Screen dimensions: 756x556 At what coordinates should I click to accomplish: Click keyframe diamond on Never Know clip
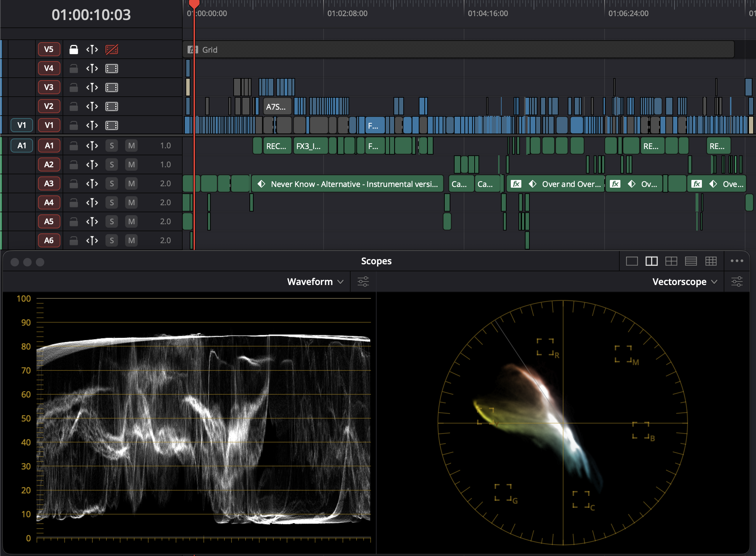coord(261,184)
